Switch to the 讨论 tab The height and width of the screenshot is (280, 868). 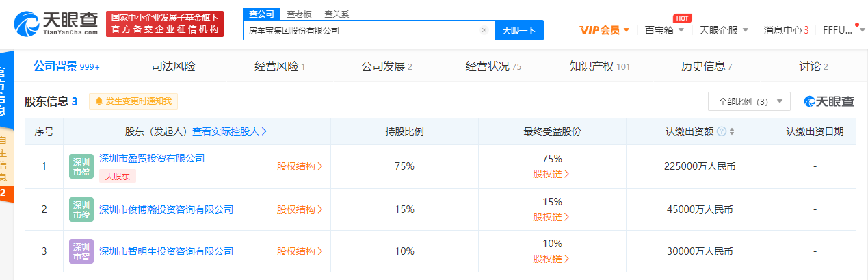pos(813,66)
